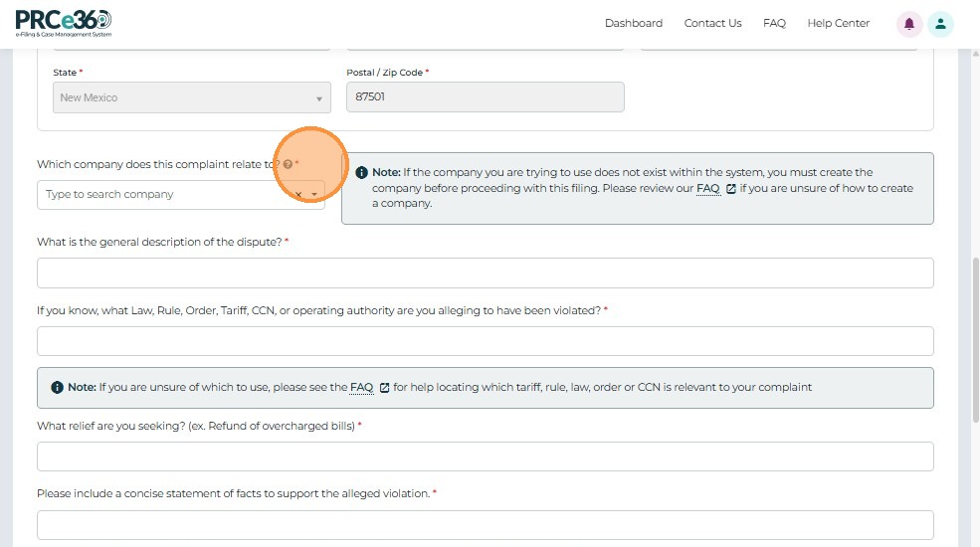Click the Postal / Zip Code field
This screenshot has height=547, width=980.
click(x=485, y=96)
